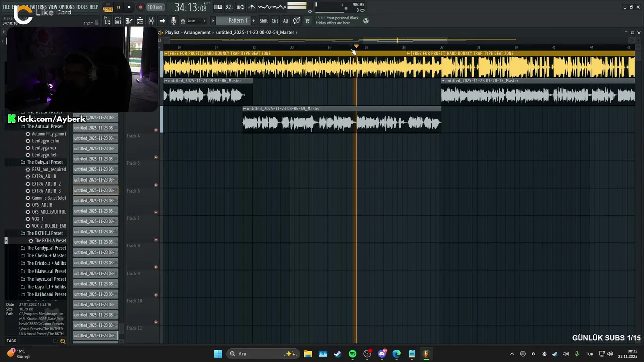
Task: Click the small folder icon near TAGS
Action: [55, 341]
